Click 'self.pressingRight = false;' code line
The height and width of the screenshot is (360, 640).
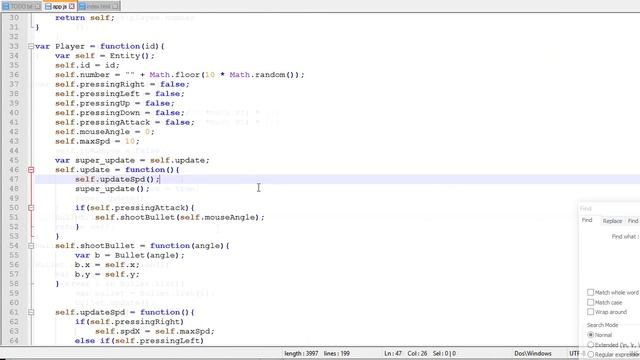pos(122,84)
